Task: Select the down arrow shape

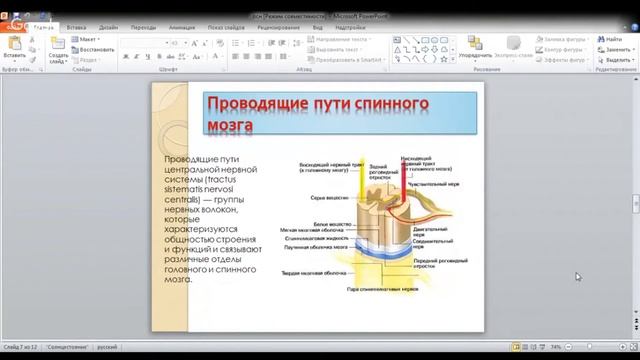Action: tap(435, 50)
